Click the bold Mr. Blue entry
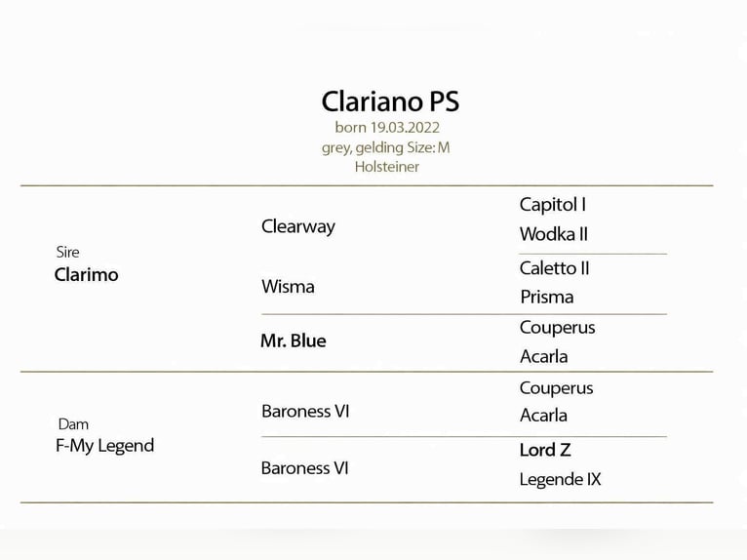This screenshot has width=747, height=560. (294, 341)
